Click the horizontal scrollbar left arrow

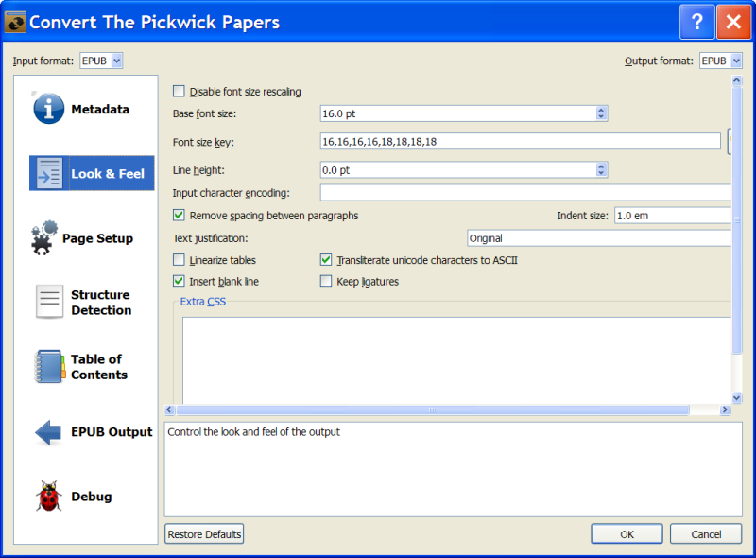click(x=169, y=410)
